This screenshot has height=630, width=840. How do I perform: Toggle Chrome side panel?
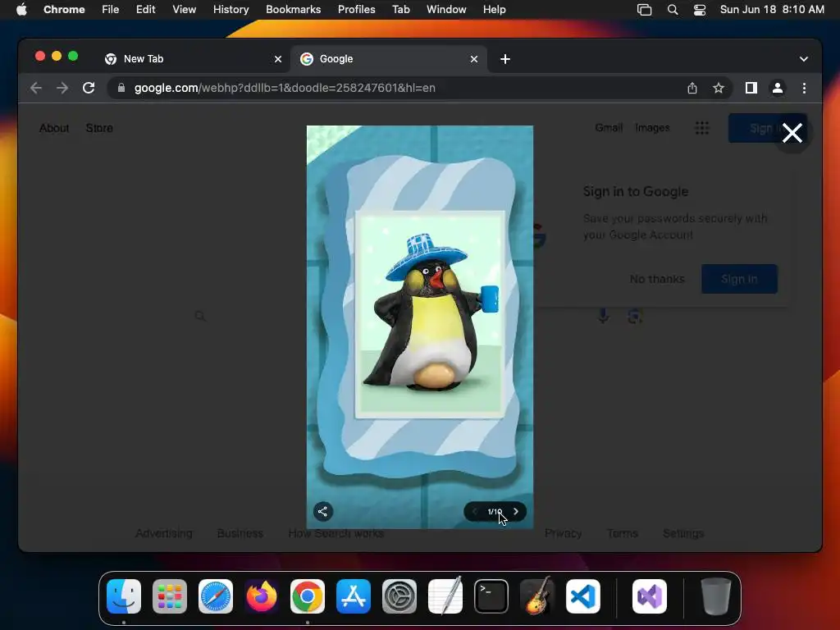(751, 88)
